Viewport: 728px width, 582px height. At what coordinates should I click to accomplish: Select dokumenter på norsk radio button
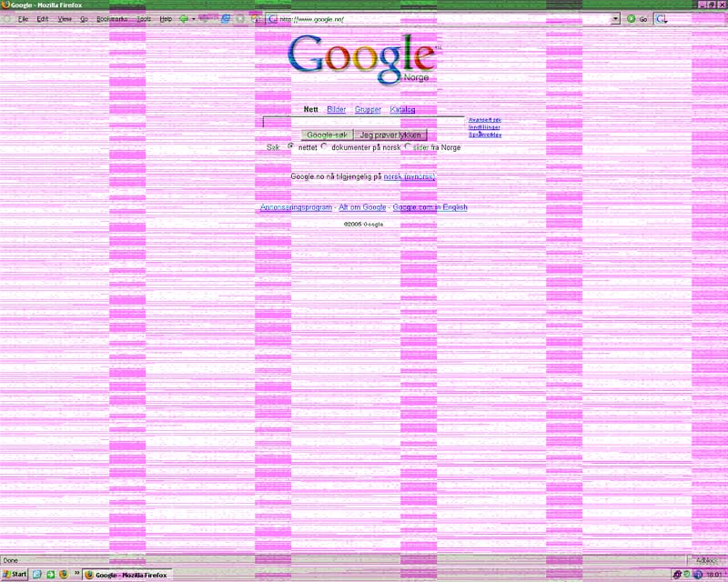[x=324, y=146]
